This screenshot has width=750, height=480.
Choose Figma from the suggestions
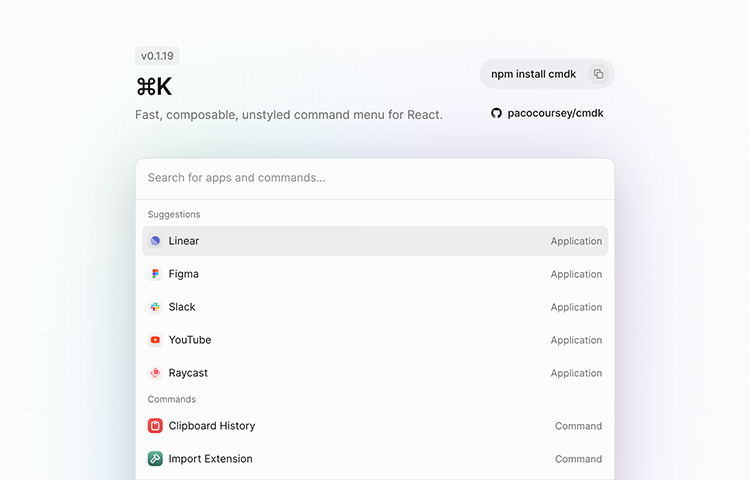[375, 274]
